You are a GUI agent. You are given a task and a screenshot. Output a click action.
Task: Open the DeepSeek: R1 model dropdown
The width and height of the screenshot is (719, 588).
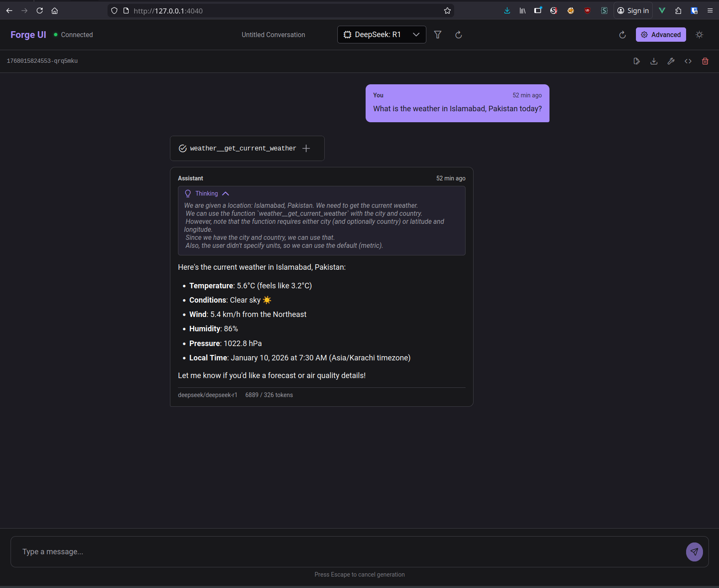click(381, 35)
